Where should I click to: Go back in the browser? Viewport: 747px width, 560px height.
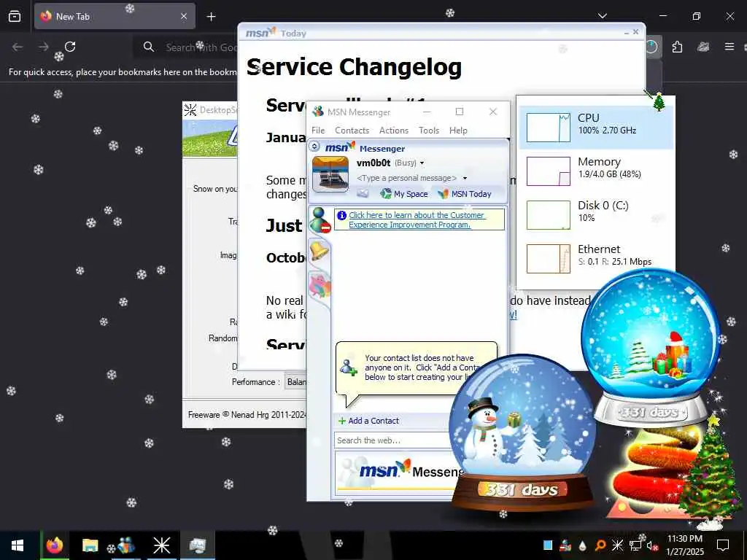[18, 47]
